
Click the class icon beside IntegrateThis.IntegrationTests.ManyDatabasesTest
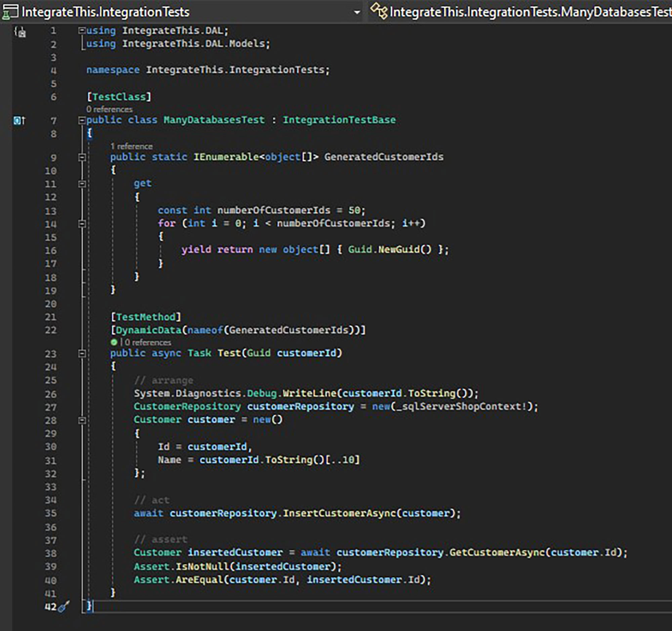pyautogui.click(x=379, y=12)
